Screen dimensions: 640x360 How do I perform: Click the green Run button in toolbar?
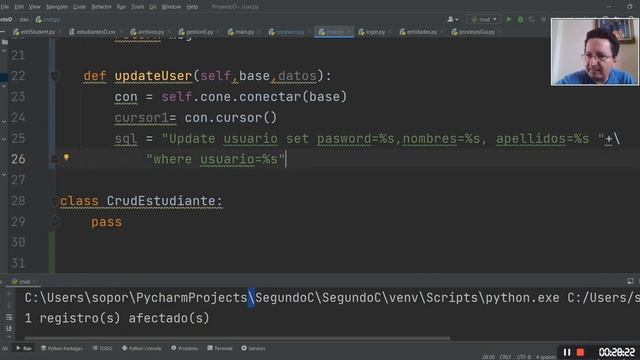(x=509, y=19)
